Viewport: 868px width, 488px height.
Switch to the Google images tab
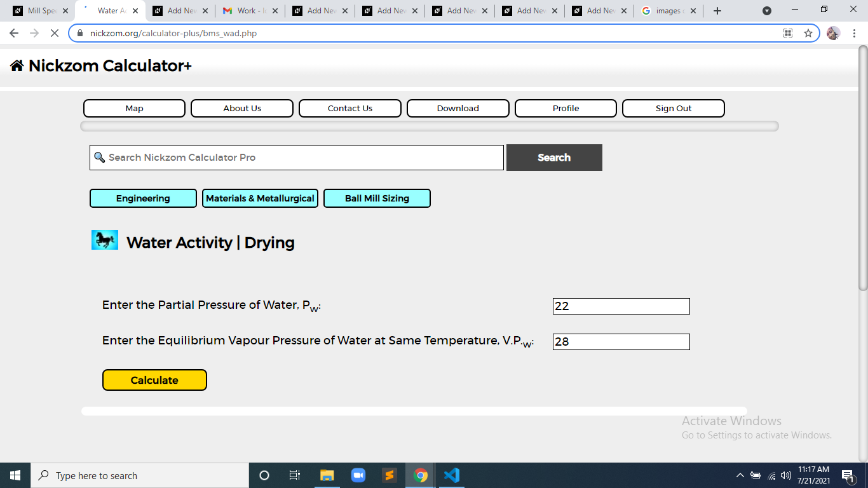[x=670, y=11]
